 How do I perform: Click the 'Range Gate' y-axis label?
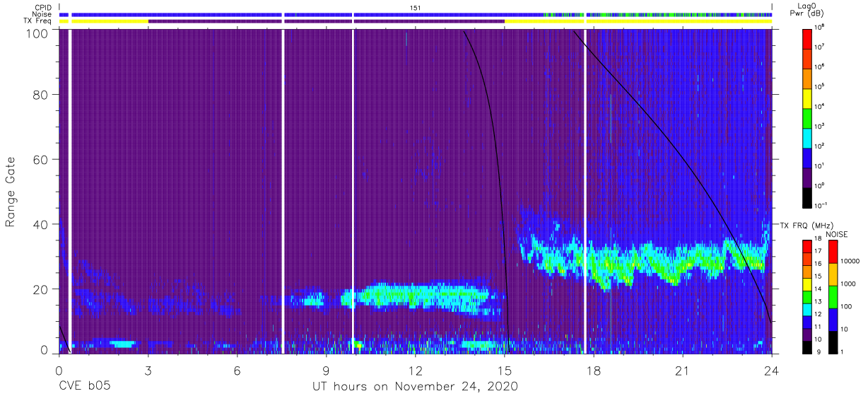[11, 192]
